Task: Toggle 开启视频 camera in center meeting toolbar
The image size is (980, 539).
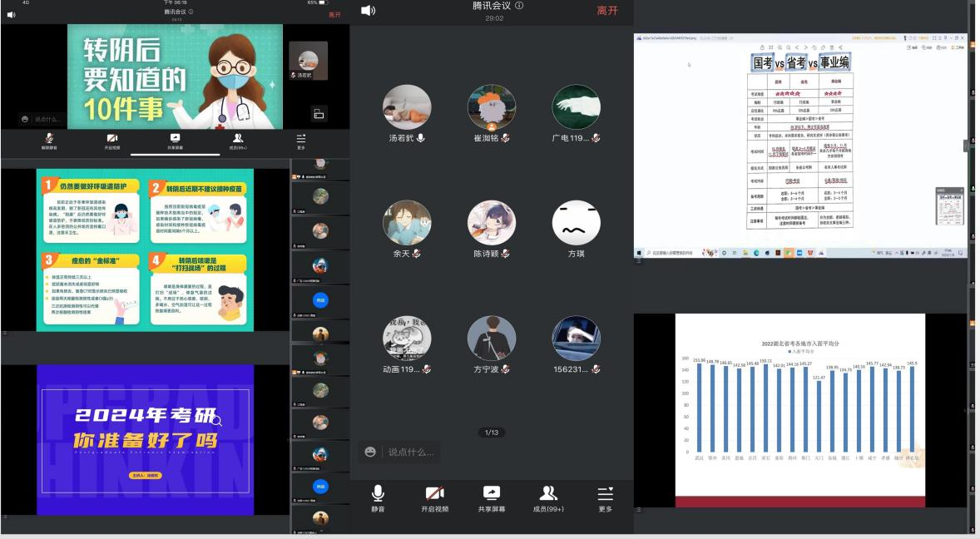Action: [x=434, y=493]
